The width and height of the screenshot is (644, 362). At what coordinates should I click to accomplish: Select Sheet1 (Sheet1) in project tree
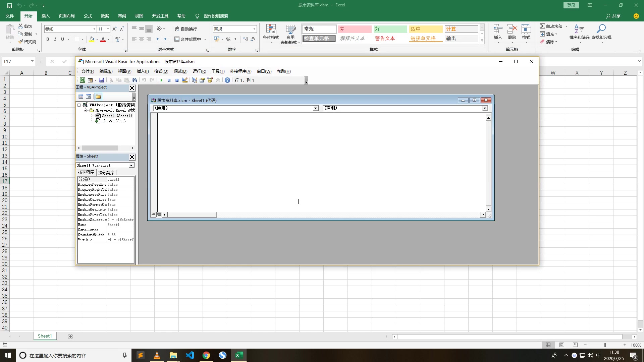[117, 116]
